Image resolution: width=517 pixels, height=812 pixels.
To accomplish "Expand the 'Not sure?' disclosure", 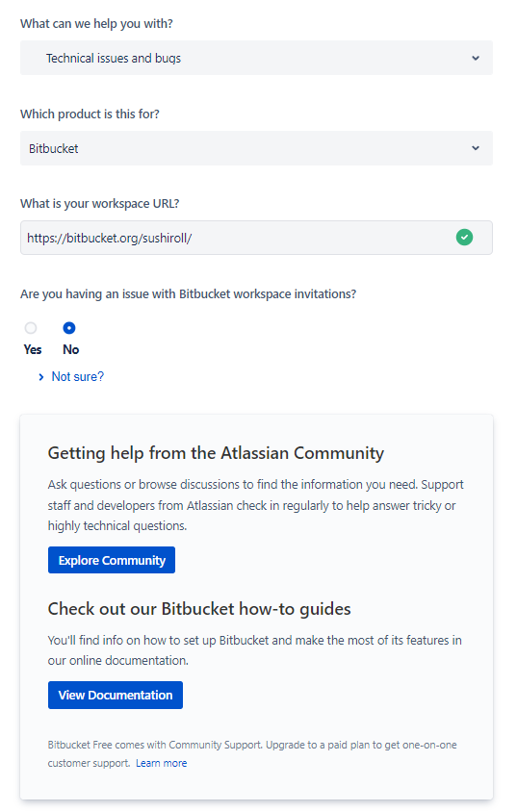I will 71,376.
